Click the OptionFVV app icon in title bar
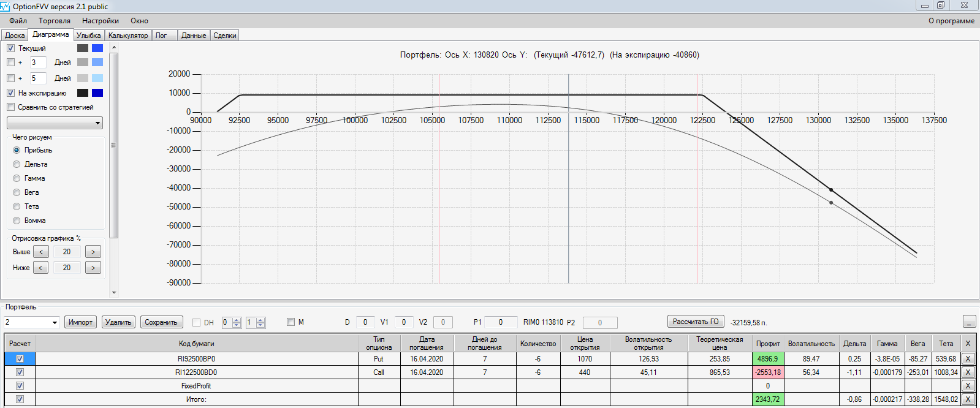 (x=6, y=6)
